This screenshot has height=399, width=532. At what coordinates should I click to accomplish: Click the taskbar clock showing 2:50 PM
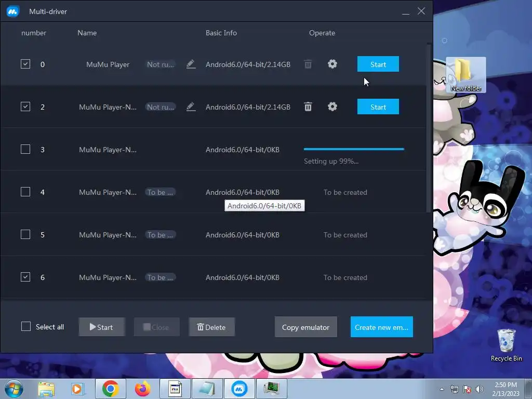(x=506, y=389)
